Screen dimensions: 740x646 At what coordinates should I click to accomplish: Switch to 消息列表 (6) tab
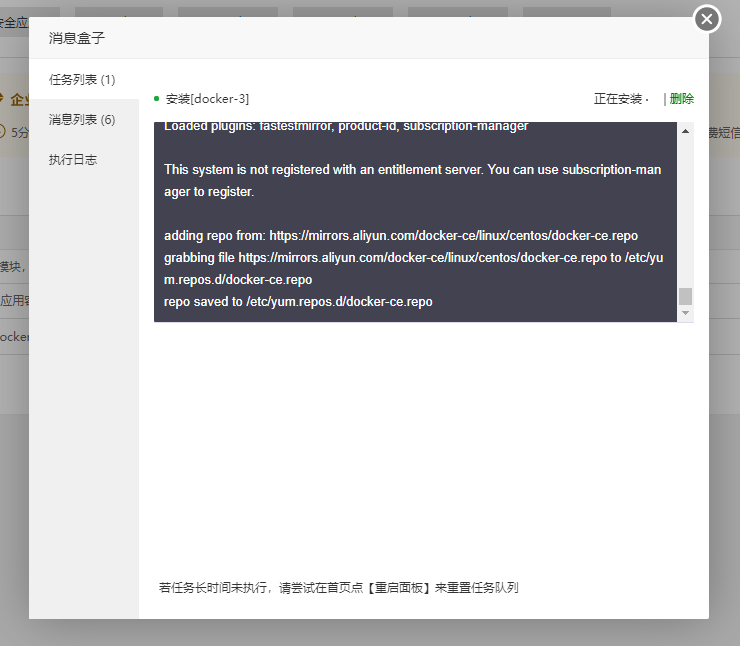[x=84, y=119]
